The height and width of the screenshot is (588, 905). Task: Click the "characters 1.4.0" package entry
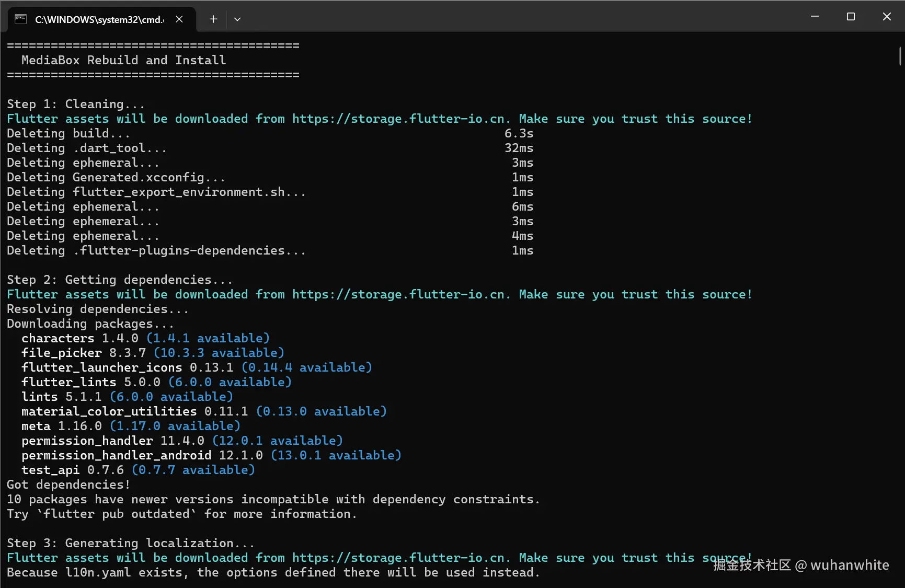[80, 338]
